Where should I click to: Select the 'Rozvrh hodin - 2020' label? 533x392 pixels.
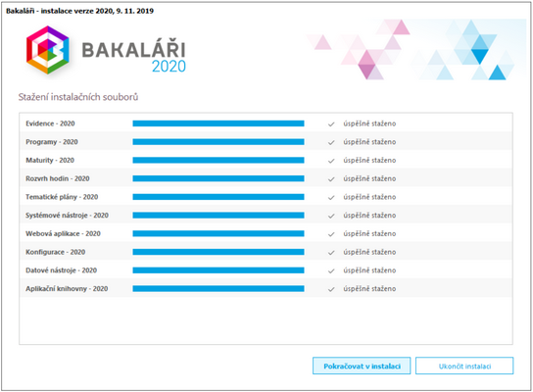click(x=58, y=178)
